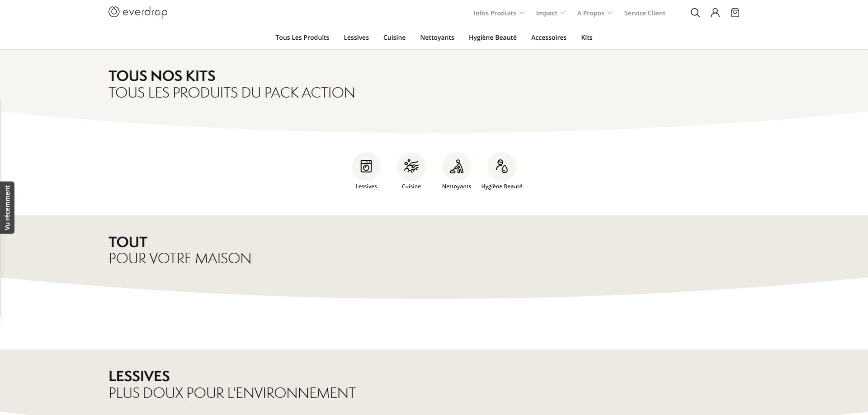The width and height of the screenshot is (868, 415).
Task: Expand the Impact dropdown menu
Action: pos(550,13)
